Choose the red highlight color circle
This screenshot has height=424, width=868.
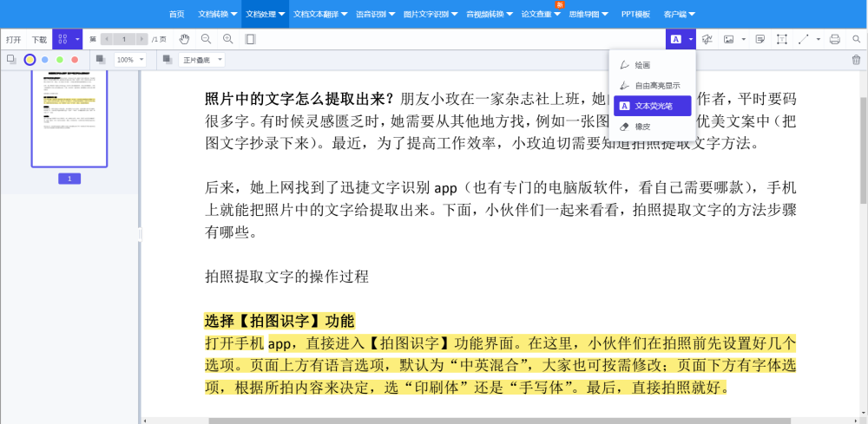[x=75, y=60]
